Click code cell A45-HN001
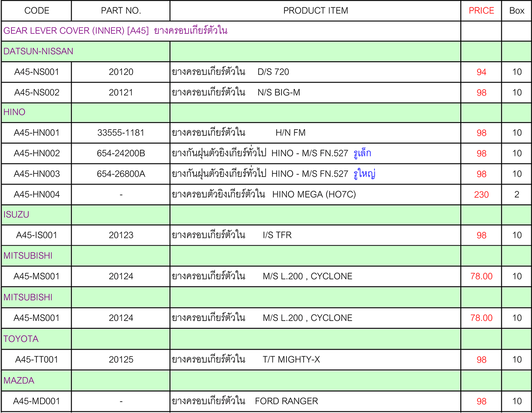Image resolution: width=532 pixels, height=413 pixels. (x=37, y=132)
